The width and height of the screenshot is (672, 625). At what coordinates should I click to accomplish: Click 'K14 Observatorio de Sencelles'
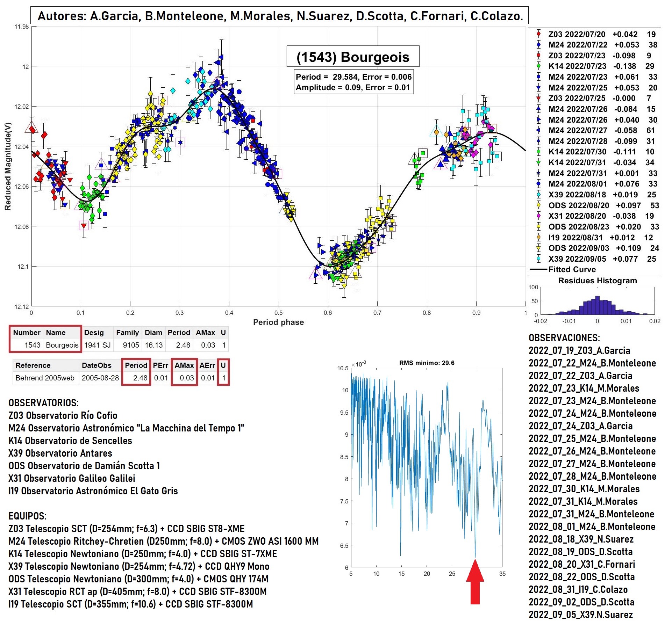pos(70,441)
